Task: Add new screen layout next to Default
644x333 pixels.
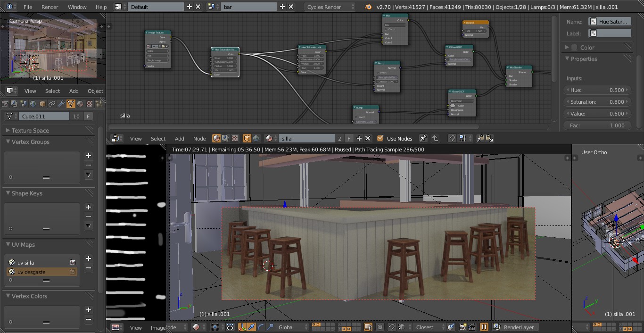Action: pos(190,7)
